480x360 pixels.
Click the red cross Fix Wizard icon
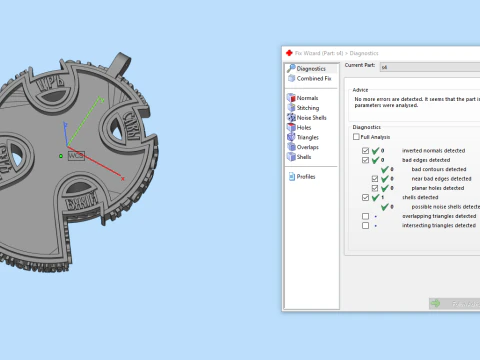tap(289, 53)
